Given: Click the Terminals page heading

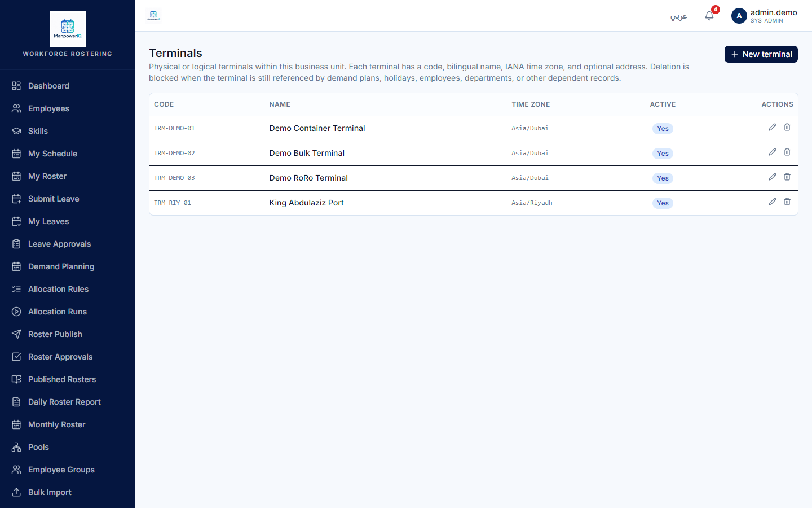Looking at the screenshot, I should pyautogui.click(x=175, y=53).
